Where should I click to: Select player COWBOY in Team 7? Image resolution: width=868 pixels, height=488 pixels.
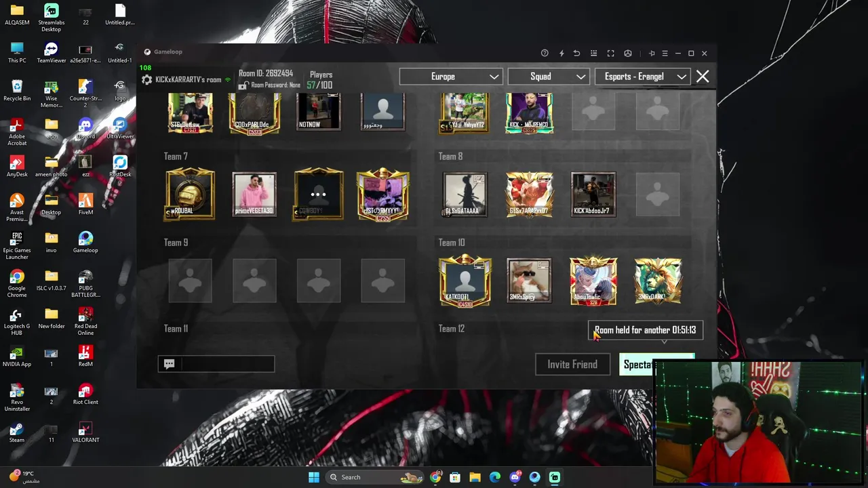(319, 195)
